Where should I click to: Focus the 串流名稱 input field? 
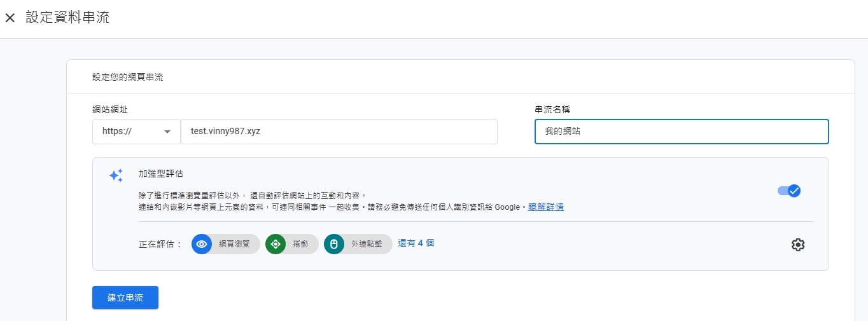click(x=681, y=132)
